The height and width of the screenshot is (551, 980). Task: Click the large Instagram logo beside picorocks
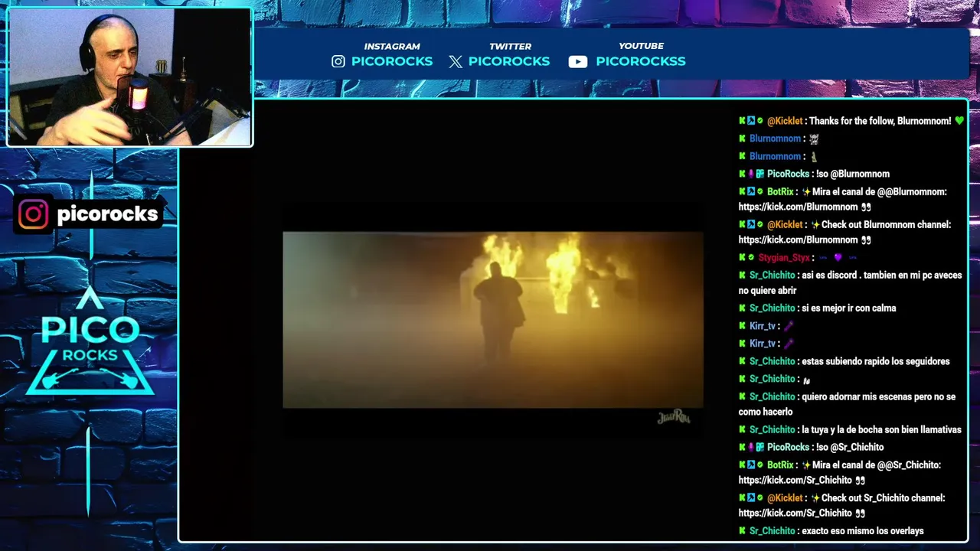click(33, 214)
